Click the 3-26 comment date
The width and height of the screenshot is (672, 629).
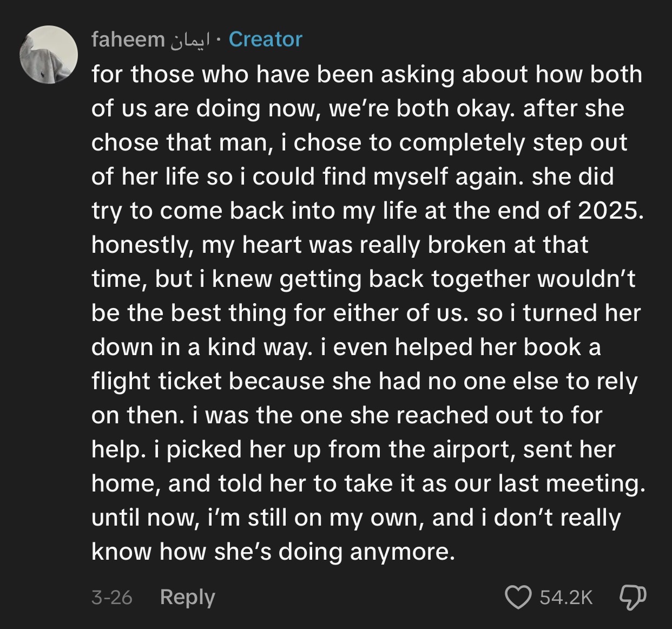(x=112, y=597)
